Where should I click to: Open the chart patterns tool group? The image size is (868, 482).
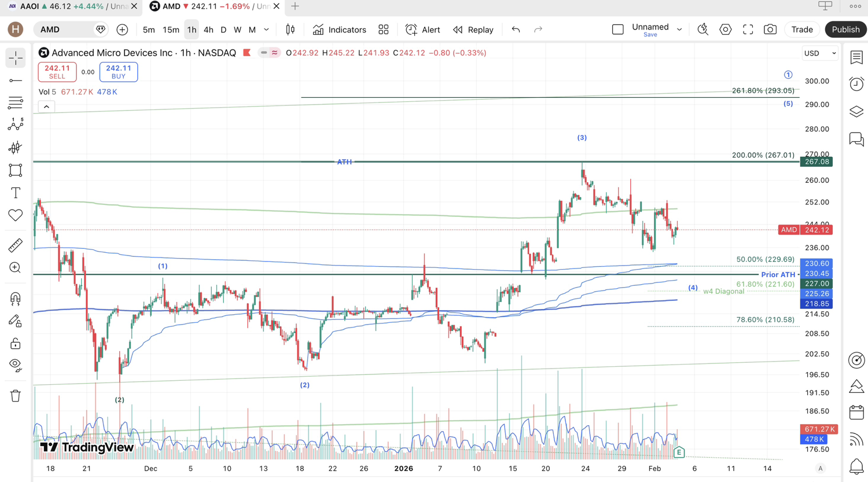tap(16, 125)
